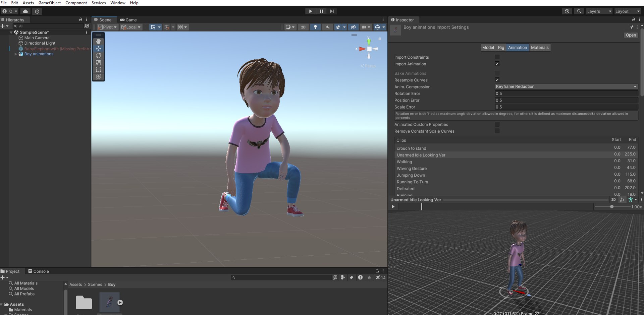644x315 pixels.
Task: Select the Hand (View) tool
Action: (98, 42)
